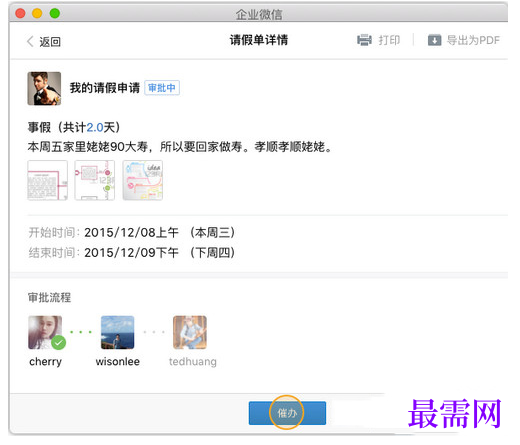
Task: Open cherry's approver avatar
Action: tap(45, 332)
